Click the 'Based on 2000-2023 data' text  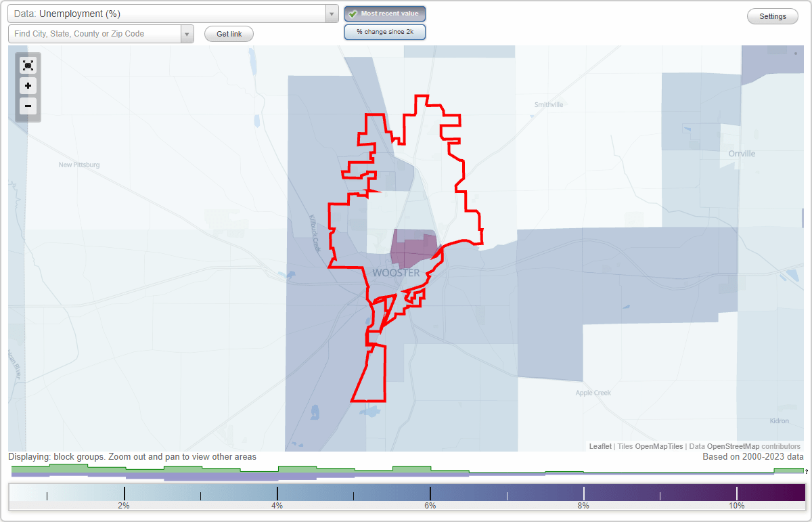[753, 457]
